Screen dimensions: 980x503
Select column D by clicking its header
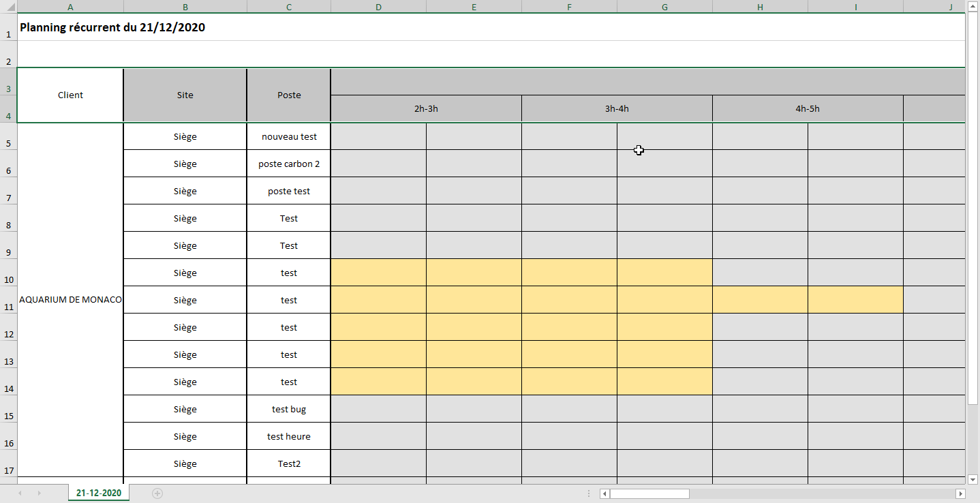coord(378,7)
